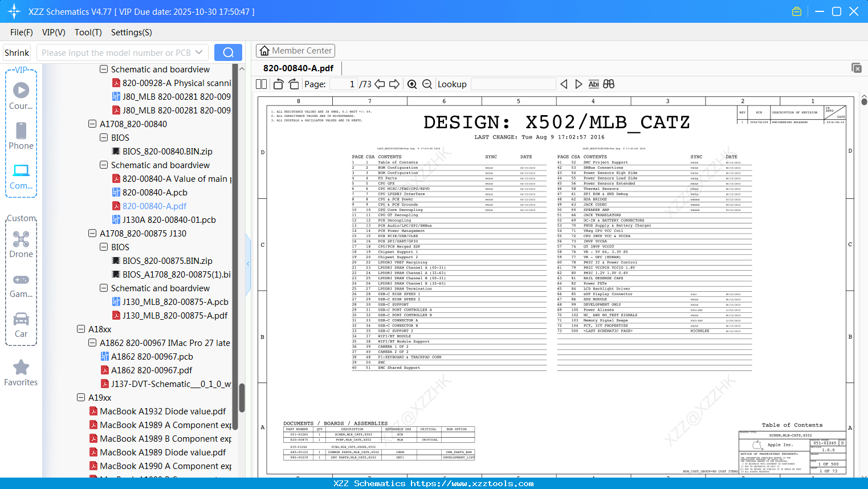Click the PCB icon beside 820-00840-A.pcb

(116, 193)
